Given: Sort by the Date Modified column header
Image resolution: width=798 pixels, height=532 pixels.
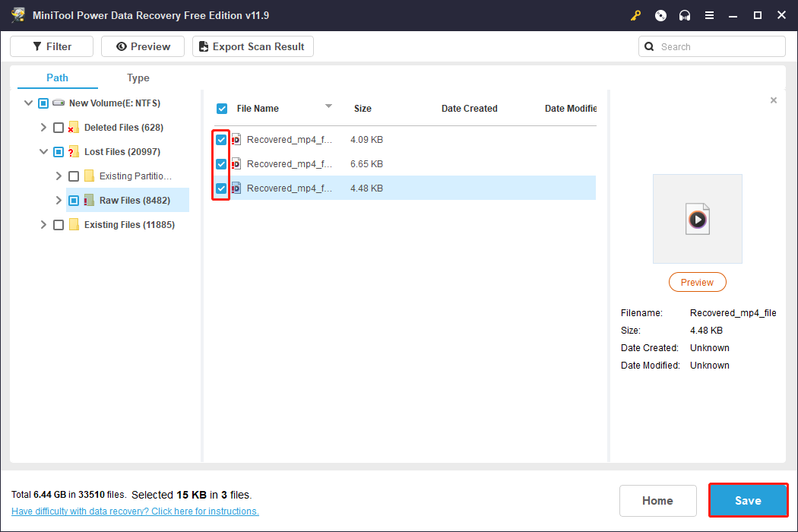Looking at the screenshot, I should coord(571,109).
